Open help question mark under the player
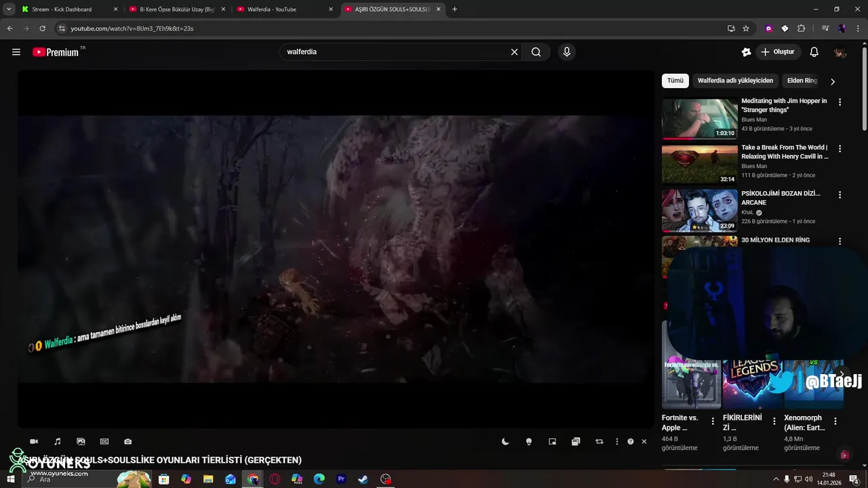The height and width of the screenshot is (488, 868). click(x=631, y=441)
